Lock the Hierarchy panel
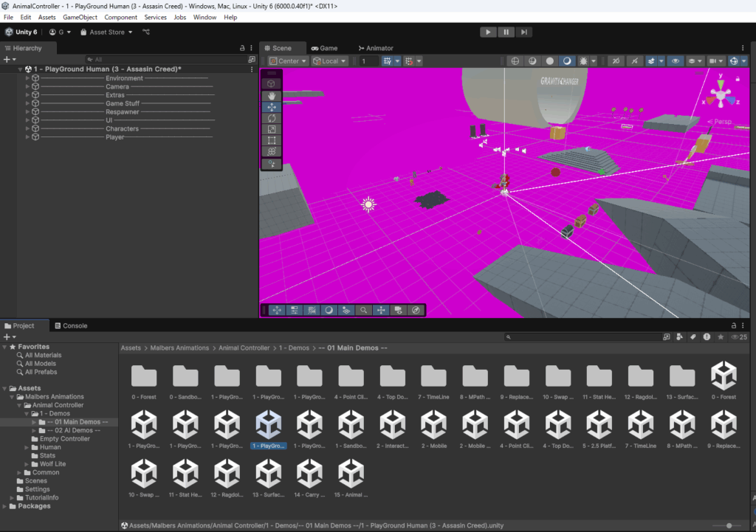Image resolution: width=756 pixels, height=532 pixels. [242, 48]
